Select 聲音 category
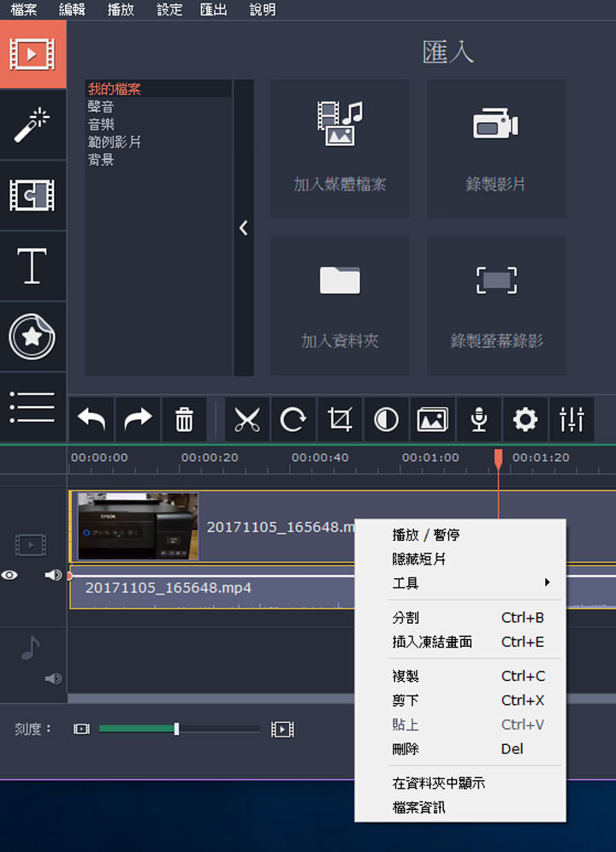The width and height of the screenshot is (616, 852). point(158,106)
